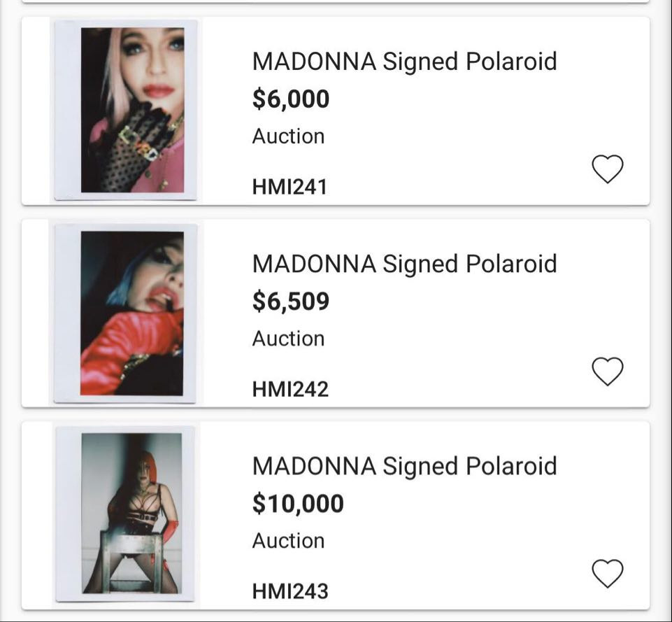Select the Signed Polaroid title priced $6,509
Screen dimensions: 672x622
(404, 264)
